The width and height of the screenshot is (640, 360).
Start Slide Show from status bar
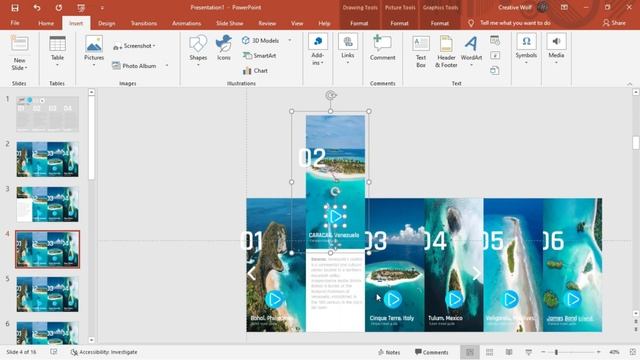point(529,352)
